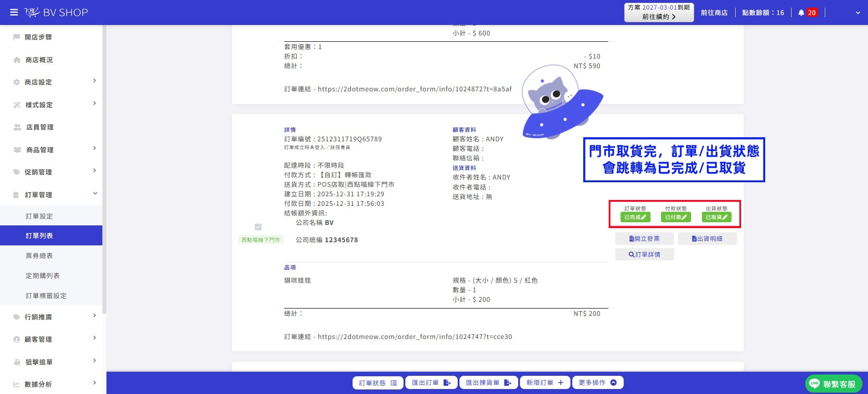
Task: Edit payment status 已付款 pencil badge
Action: tap(676, 217)
